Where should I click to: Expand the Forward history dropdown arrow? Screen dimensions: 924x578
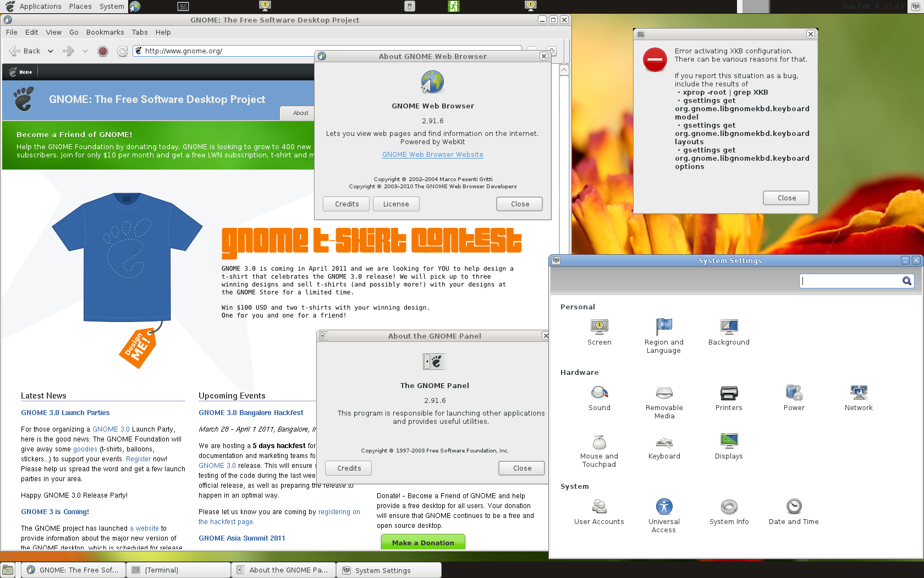pyautogui.click(x=85, y=51)
